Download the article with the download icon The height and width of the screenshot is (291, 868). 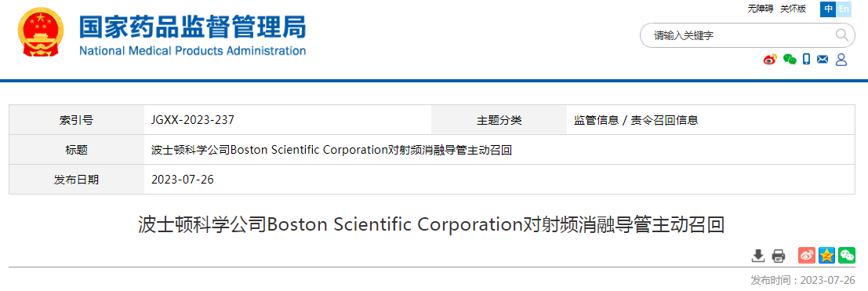point(758,256)
